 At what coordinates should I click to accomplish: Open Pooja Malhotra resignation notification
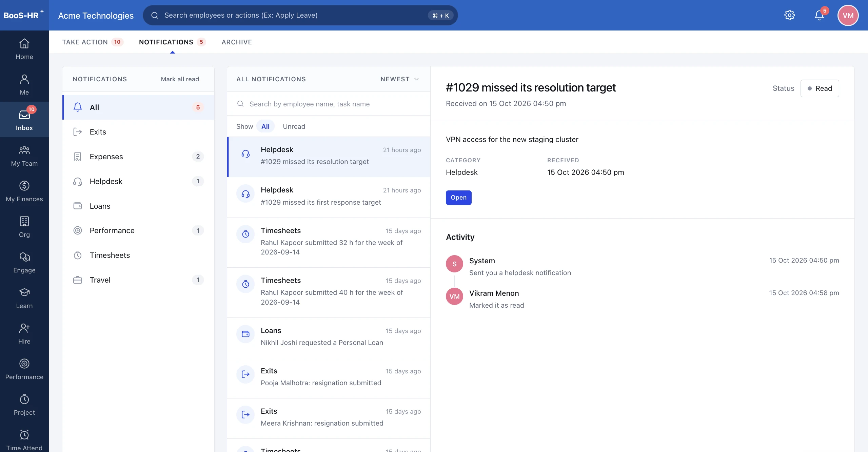click(x=329, y=378)
